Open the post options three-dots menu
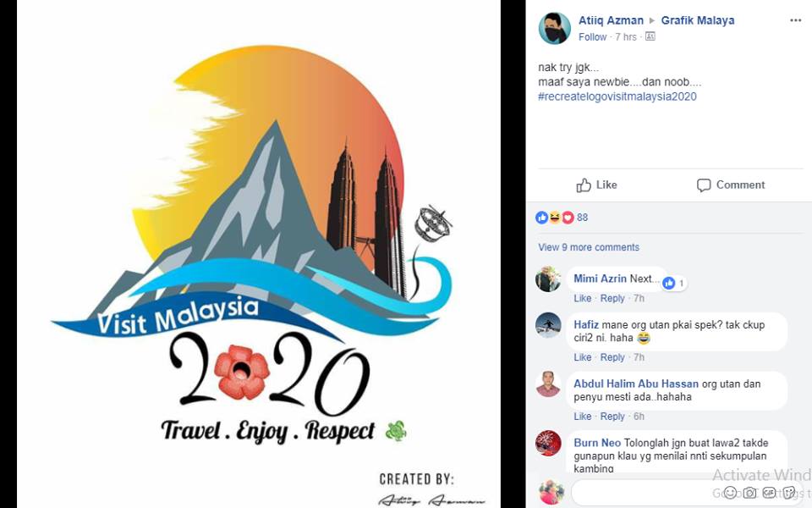Image resolution: width=812 pixels, height=508 pixels. pyautogui.click(x=795, y=20)
